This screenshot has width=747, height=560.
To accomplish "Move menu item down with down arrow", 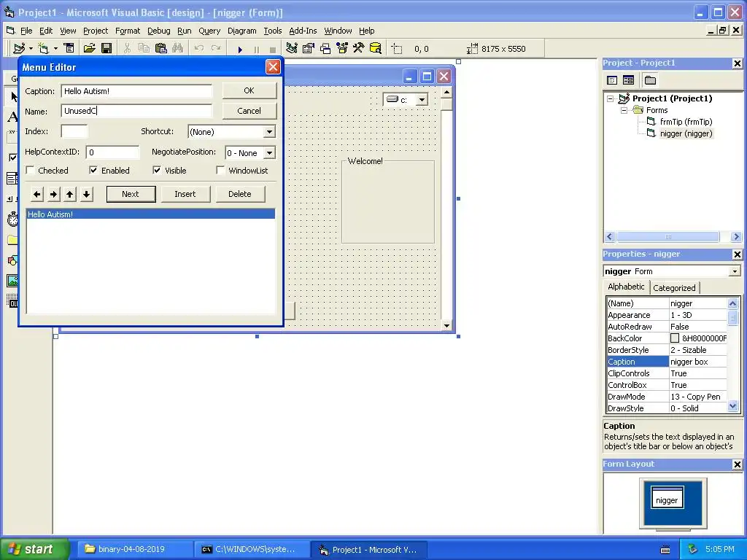I will pos(87,194).
